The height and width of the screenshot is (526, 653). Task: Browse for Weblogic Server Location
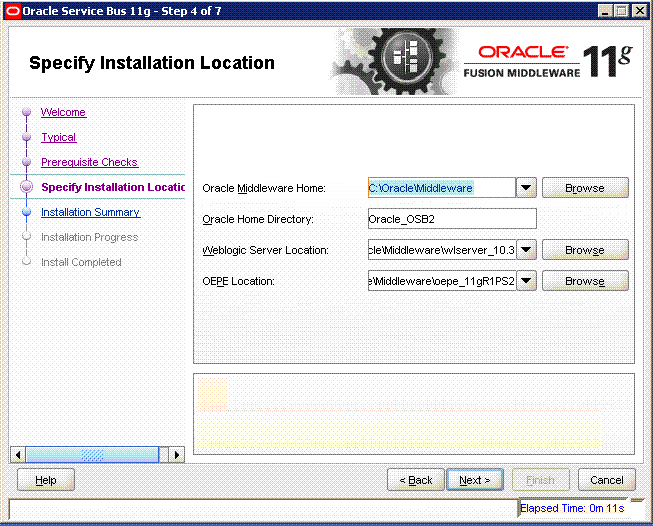click(x=585, y=250)
